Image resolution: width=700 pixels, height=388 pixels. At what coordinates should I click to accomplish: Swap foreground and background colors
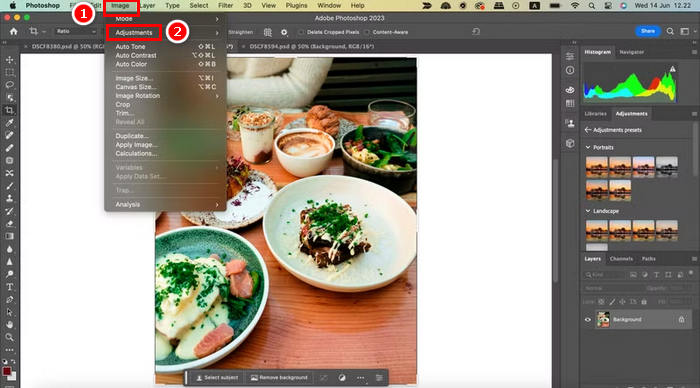click(x=13, y=361)
